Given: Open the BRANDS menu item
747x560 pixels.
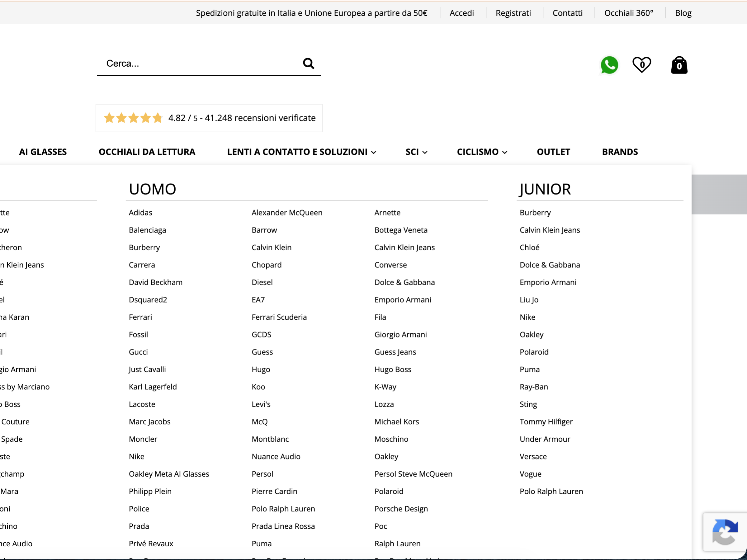Looking at the screenshot, I should point(620,152).
